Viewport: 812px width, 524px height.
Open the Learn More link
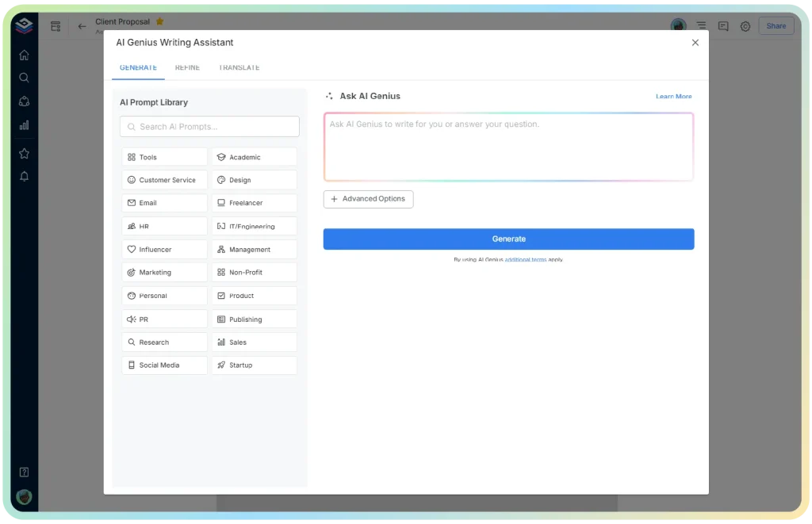point(674,96)
